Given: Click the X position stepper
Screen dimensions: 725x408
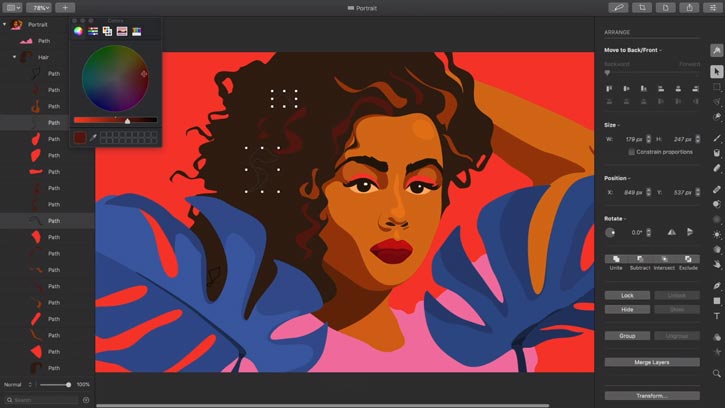Looking at the screenshot, I should coord(648,192).
